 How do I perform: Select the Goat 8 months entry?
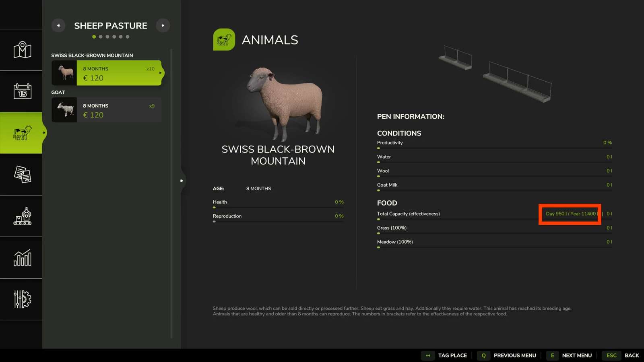point(118,110)
